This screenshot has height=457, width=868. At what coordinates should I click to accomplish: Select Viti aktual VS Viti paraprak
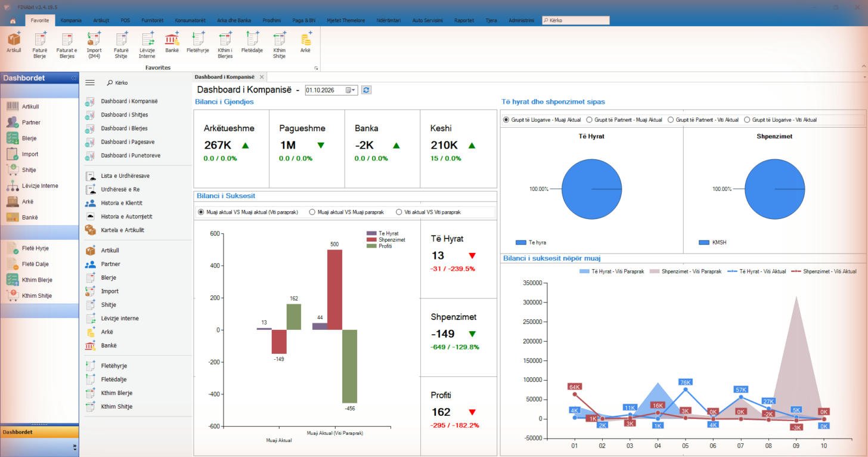pos(428,212)
